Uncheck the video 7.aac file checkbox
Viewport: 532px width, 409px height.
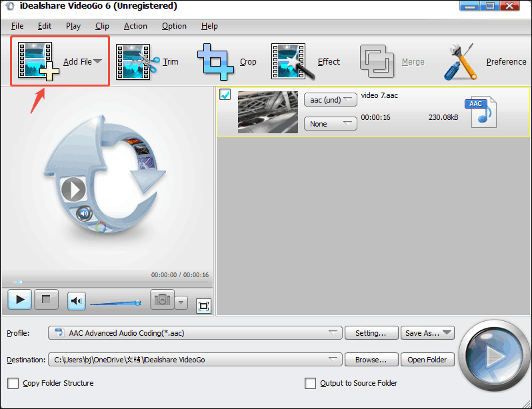click(225, 95)
